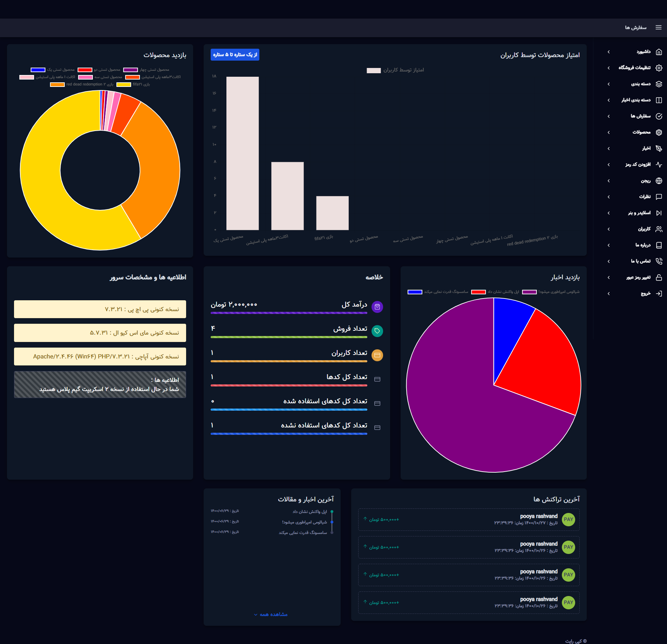
Task: Toggle 'امتیاز توسط کاربران' legend on bar chart
Action: 395,70
